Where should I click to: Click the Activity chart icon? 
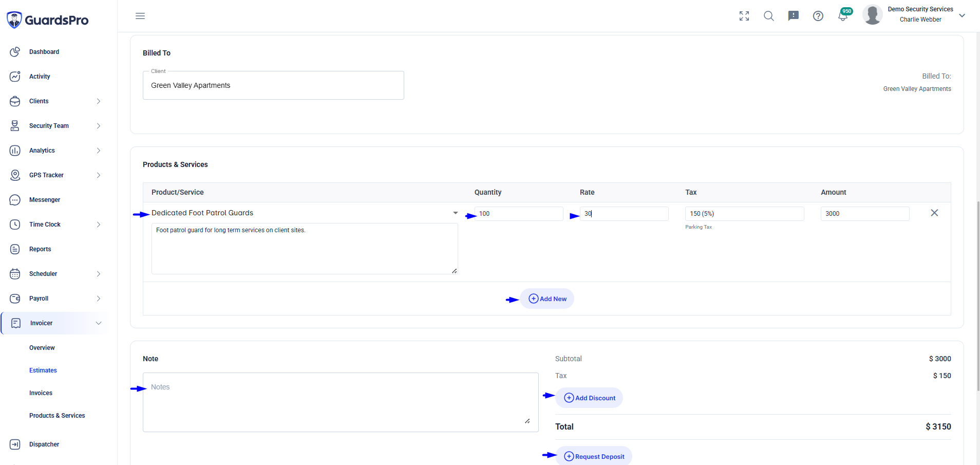tap(15, 77)
